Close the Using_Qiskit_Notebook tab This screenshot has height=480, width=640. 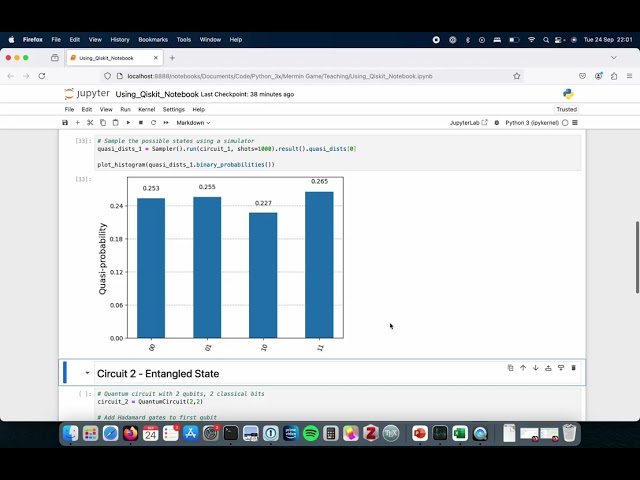tap(156, 58)
